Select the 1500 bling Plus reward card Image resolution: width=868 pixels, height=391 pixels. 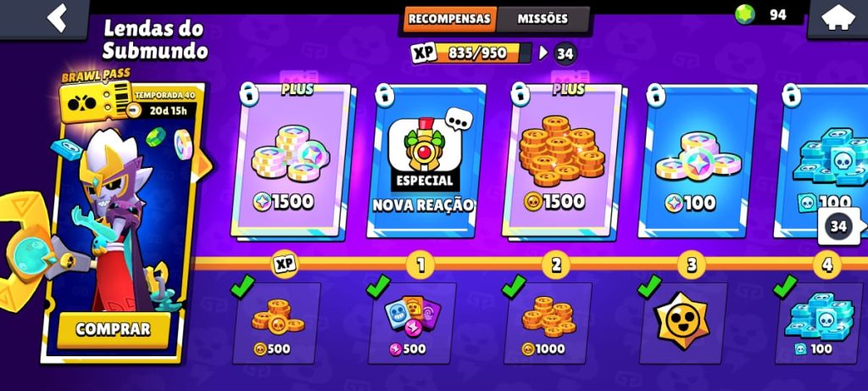291,162
